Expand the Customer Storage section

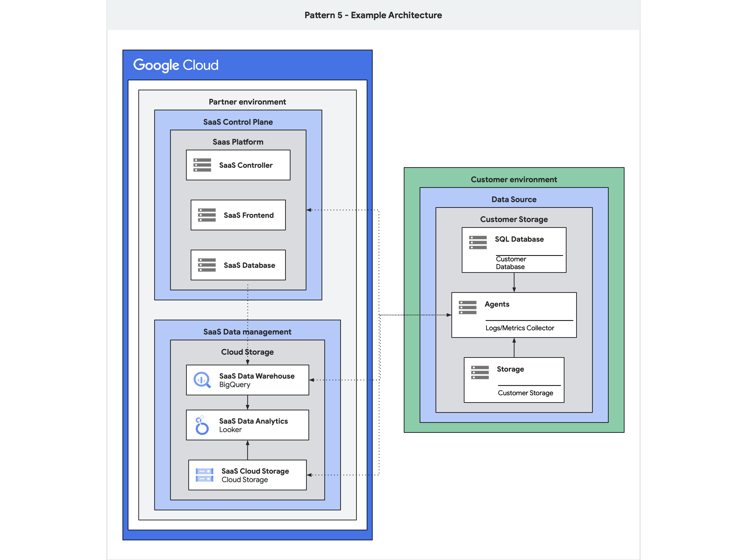pyautogui.click(x=512, y=219)
